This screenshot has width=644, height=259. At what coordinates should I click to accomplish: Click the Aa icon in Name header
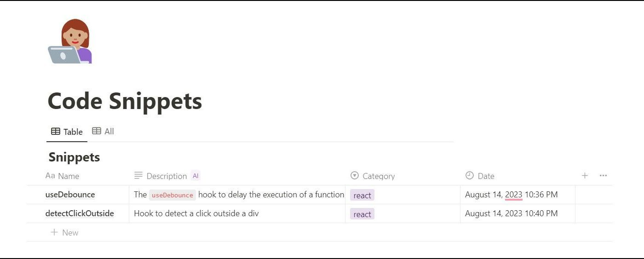50,176
